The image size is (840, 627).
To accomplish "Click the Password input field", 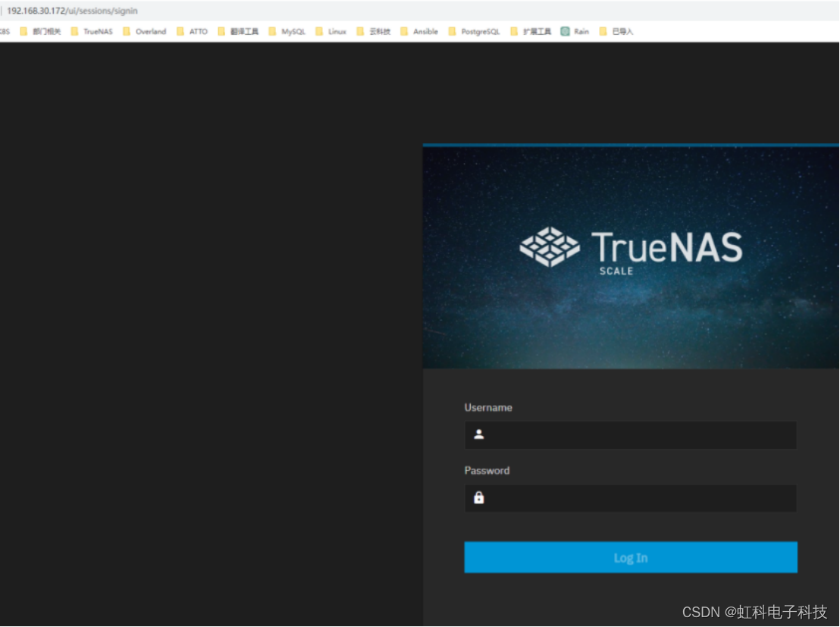I will (x=631, y=498).
